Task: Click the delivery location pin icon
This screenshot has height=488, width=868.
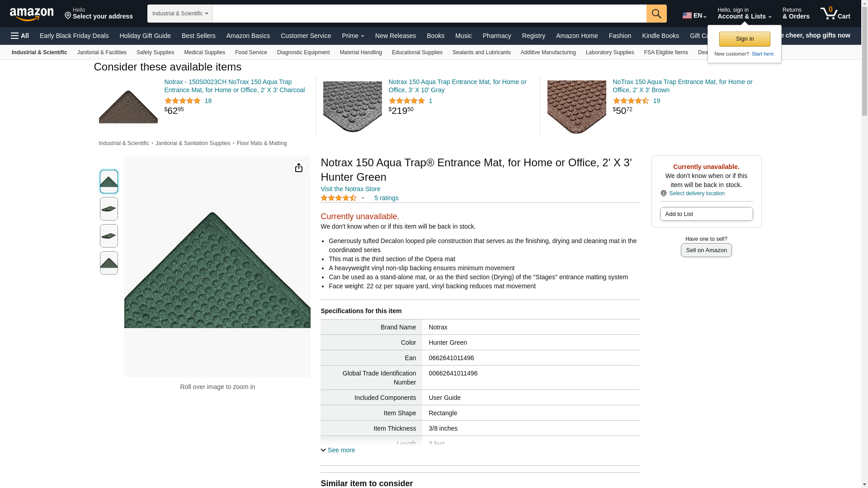Action: (x=663, y=193)
